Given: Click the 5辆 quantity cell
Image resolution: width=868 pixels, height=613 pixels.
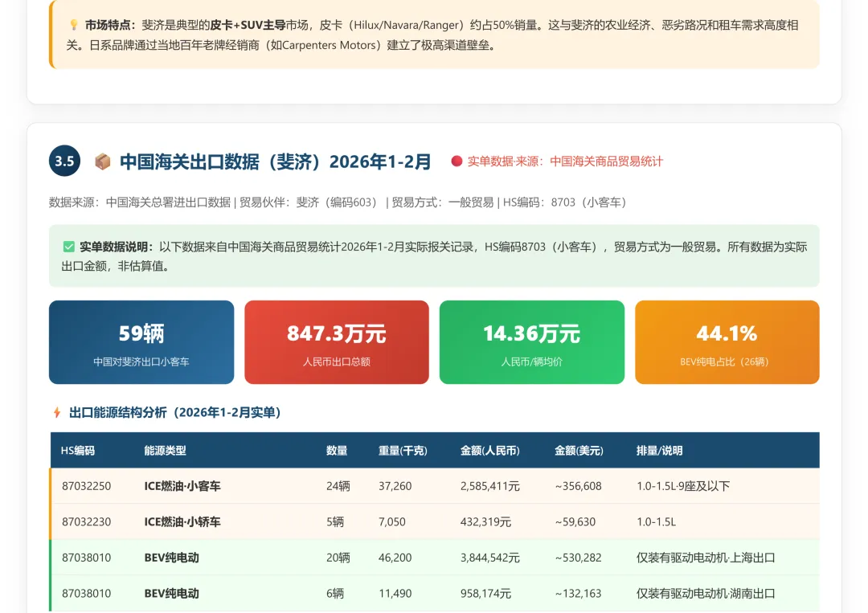Looking at the screenshot, I should (x=335, y=521).
